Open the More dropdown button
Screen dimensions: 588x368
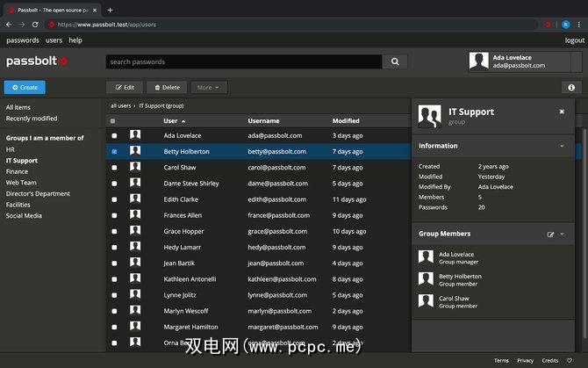pos(209,88)
